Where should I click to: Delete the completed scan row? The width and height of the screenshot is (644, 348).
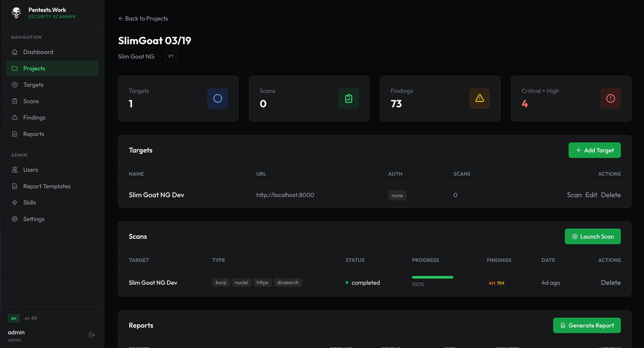[x=611, y=283]
